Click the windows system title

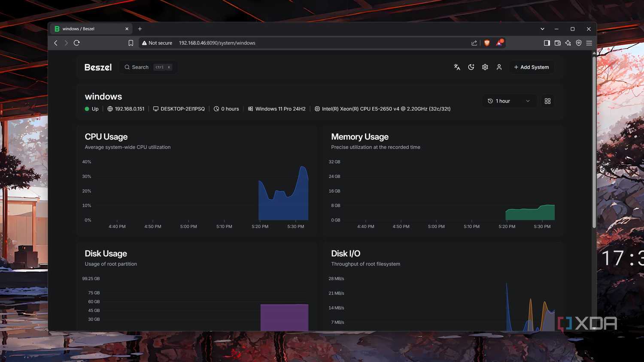click(x=103, y=97)
